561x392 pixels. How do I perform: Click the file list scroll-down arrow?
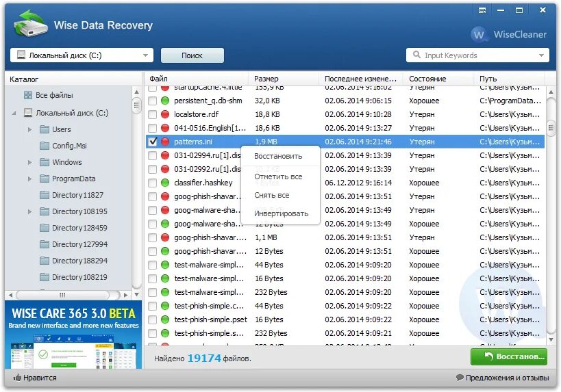tap(551, 339)
